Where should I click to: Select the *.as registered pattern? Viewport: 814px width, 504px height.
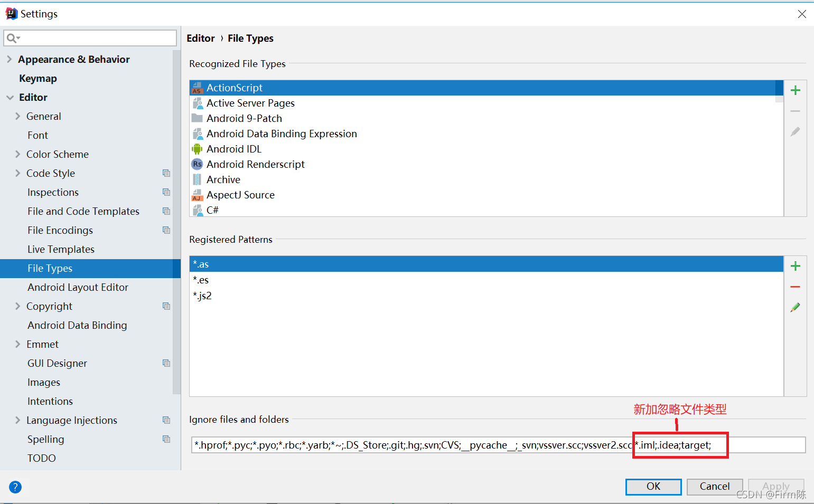486,264
